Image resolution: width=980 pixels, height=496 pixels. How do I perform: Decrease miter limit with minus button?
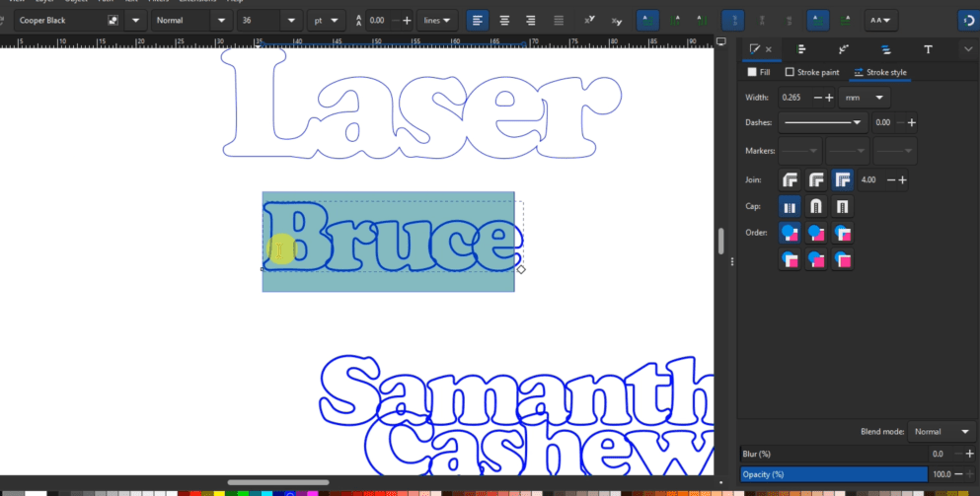pyautogui.click(x=892, y=180)
